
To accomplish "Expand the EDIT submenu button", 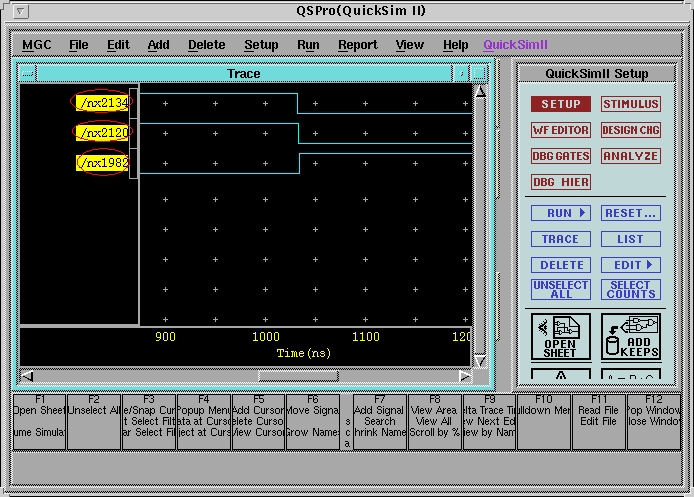I will [x=630, y=265].
